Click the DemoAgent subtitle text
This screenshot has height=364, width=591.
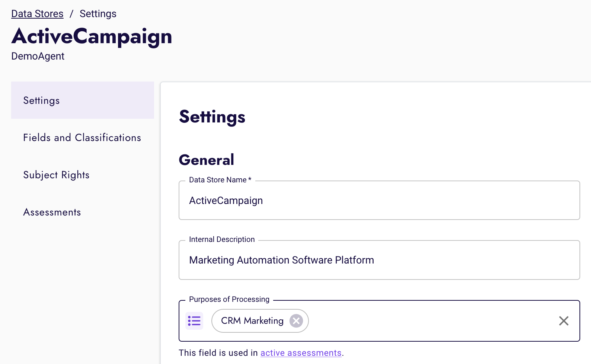pos(38,56)
